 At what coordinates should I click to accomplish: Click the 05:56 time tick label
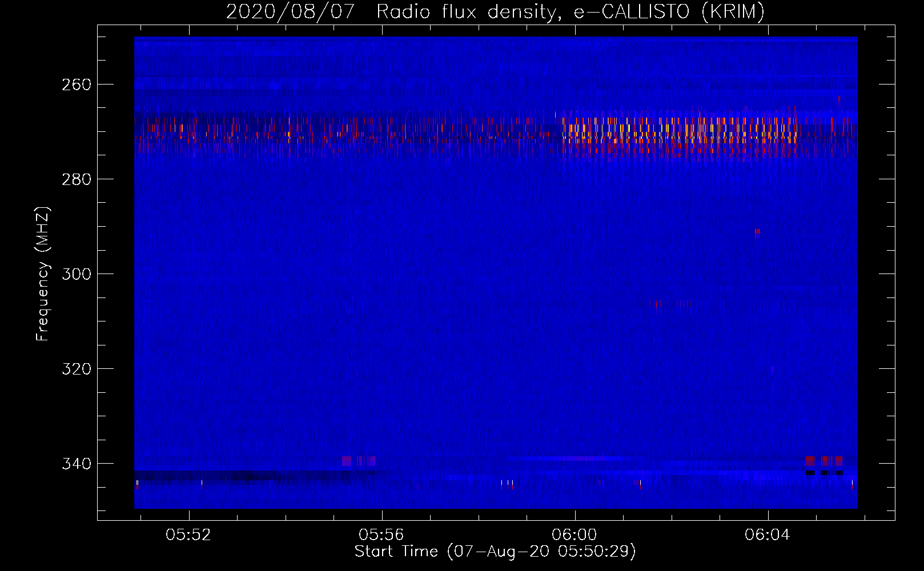click(381, 535)
